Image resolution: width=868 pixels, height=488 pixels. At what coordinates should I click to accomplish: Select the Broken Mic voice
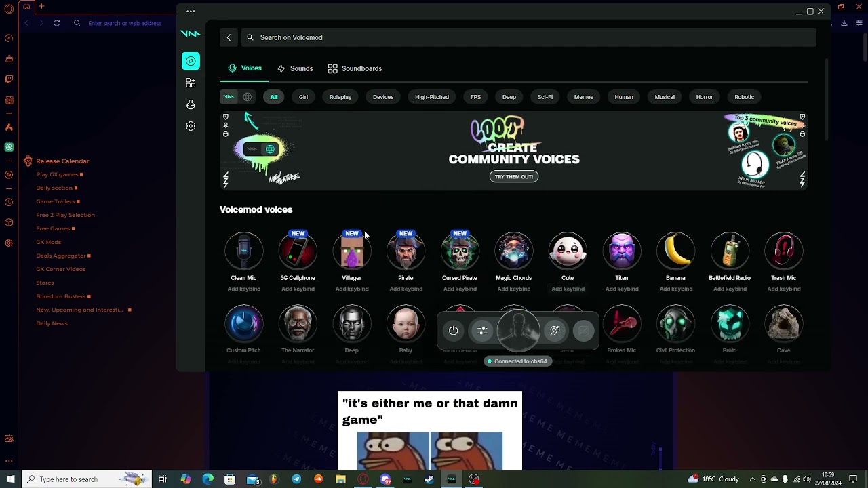622,324
